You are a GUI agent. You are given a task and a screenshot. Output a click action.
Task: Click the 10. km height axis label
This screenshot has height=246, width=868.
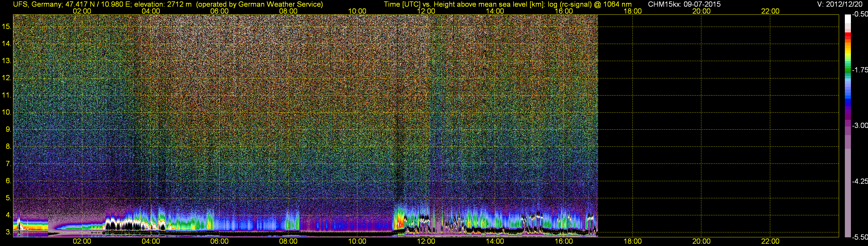(x=7, y=112)
